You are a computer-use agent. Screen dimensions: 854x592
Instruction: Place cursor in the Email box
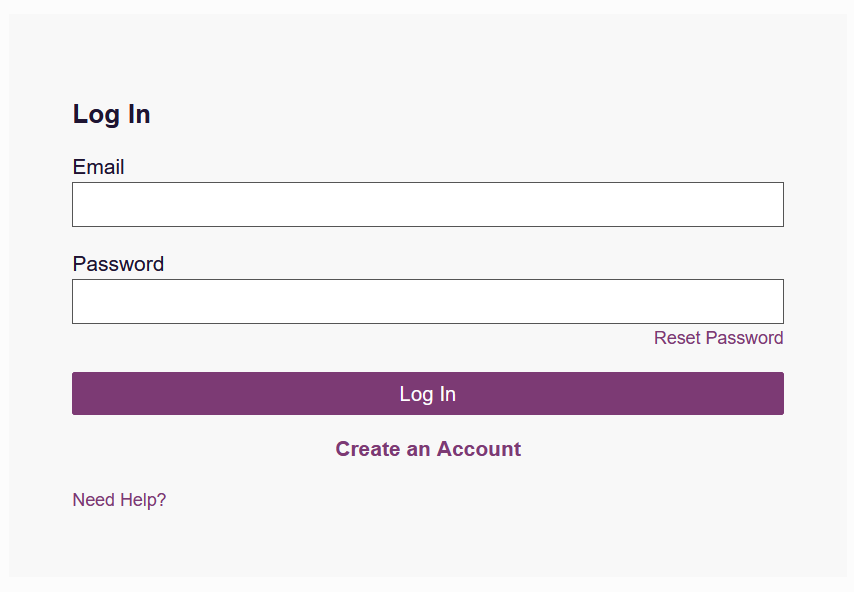pyautogui.click(x=427, y=205)
